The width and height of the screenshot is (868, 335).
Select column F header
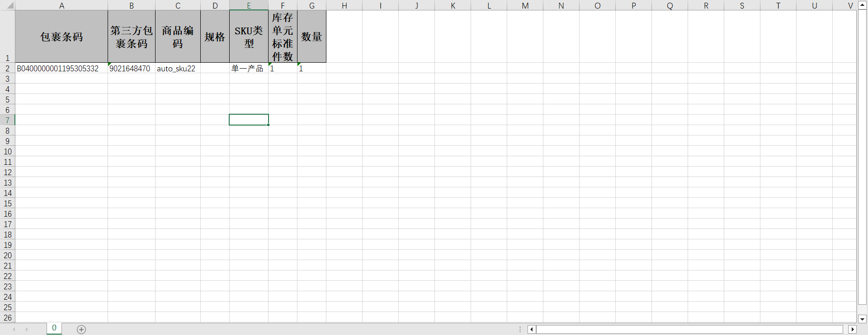tap(283, 5)
